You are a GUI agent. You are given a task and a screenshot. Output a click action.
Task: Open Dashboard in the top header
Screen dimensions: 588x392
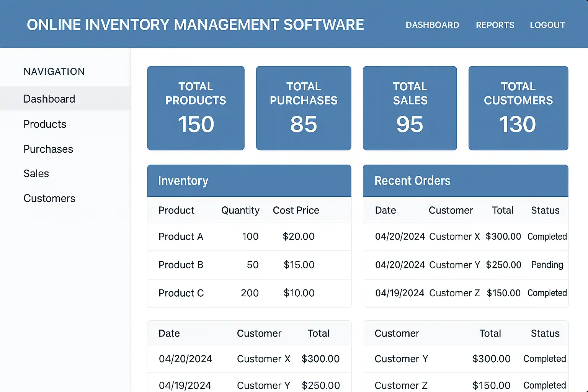[432, 25]
